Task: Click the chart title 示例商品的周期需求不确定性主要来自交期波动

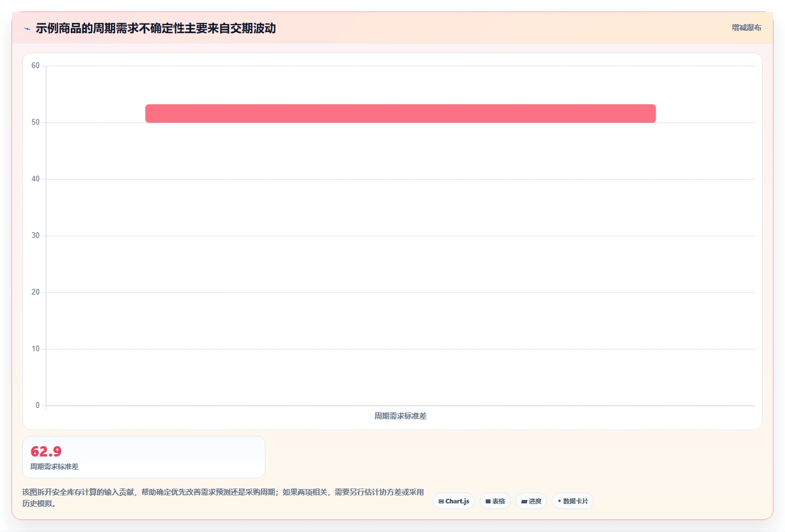Action: 156,28
